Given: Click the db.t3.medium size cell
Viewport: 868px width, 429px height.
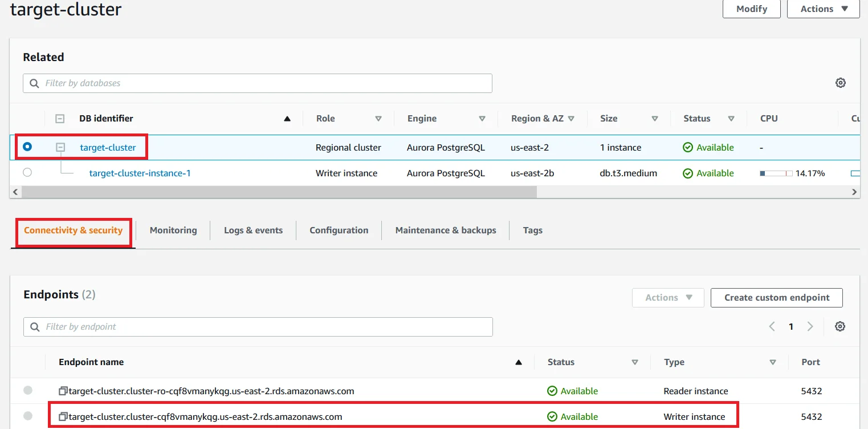Looking at the screenshot, I should point(628,173).
